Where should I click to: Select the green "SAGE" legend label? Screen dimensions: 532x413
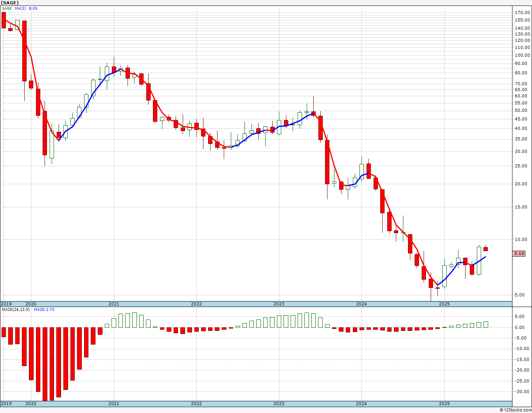(7, 8)
